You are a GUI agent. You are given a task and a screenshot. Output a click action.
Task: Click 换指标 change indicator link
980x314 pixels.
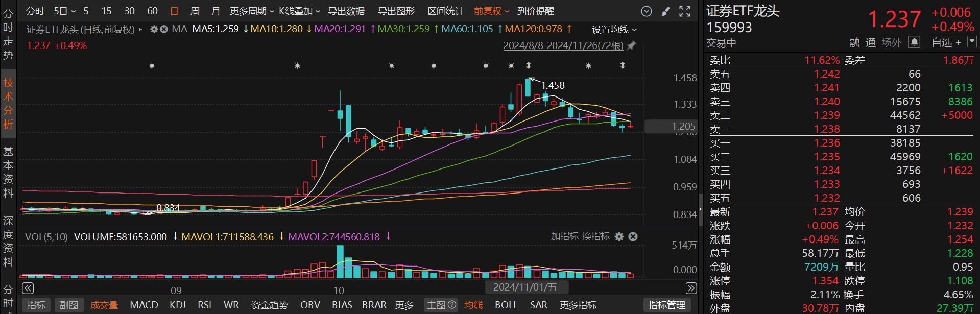pos(596,236)
